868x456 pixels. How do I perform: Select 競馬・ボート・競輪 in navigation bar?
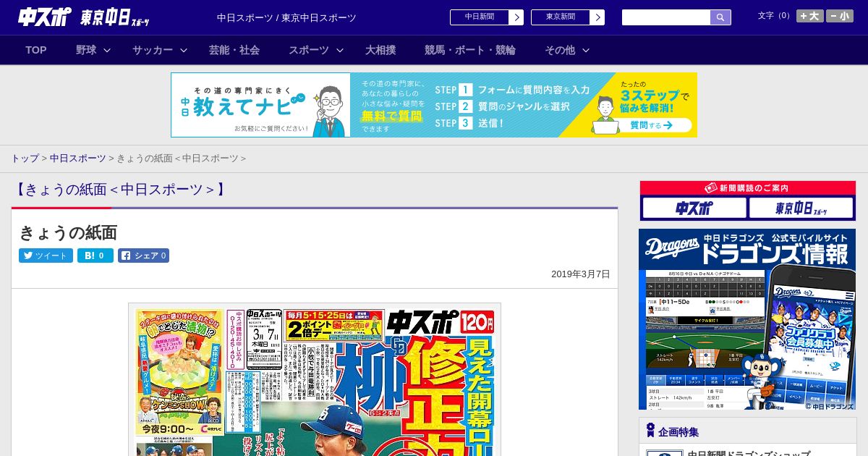click(470, 50)
